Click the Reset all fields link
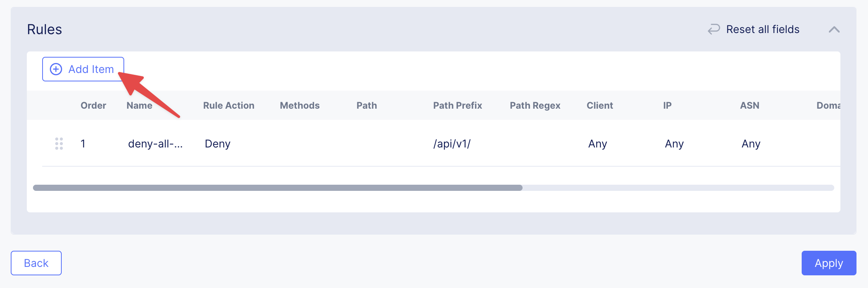Viewport: 868px width, 288px height. coord(763,29)
